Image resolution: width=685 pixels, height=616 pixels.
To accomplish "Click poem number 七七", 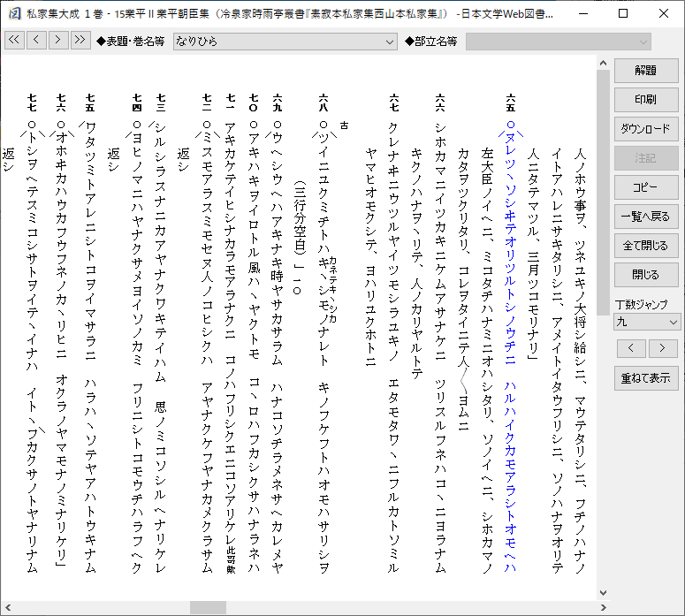I will 32,103.
